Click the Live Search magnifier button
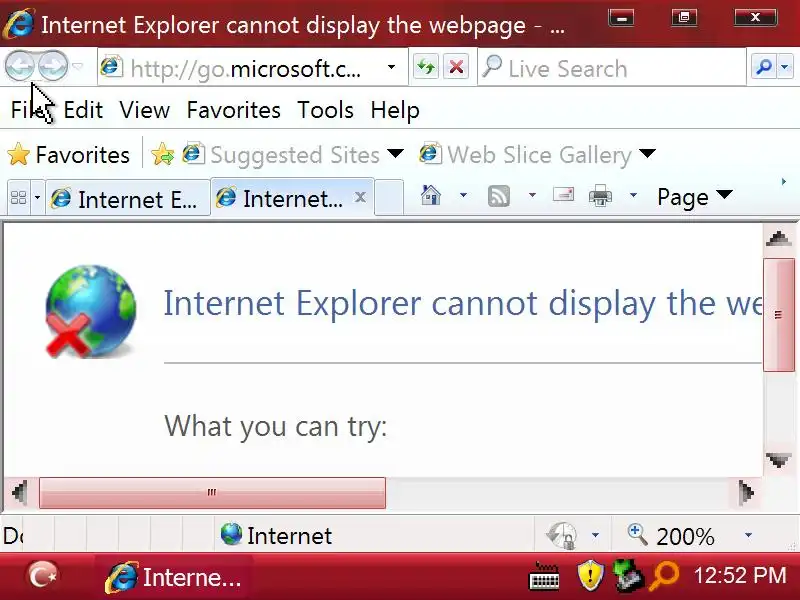This screenshot has width=800, height=600. tap(764, 66)
